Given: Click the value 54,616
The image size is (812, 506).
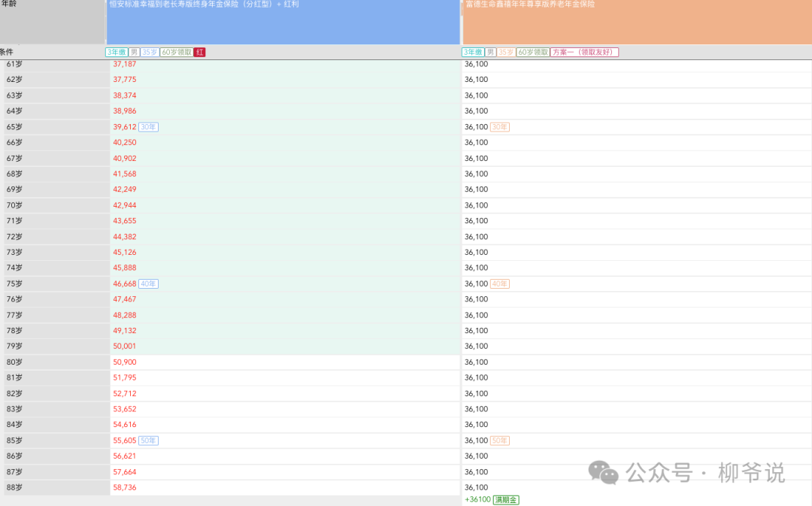Looking at the screenshot, I should 125,425.
